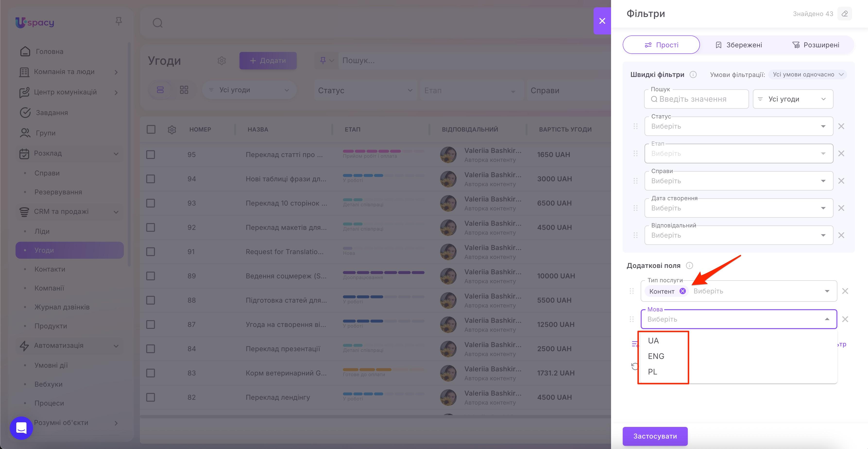Tick the checkbox for deal number 95

pyautogui.click(x=151, y=155)
